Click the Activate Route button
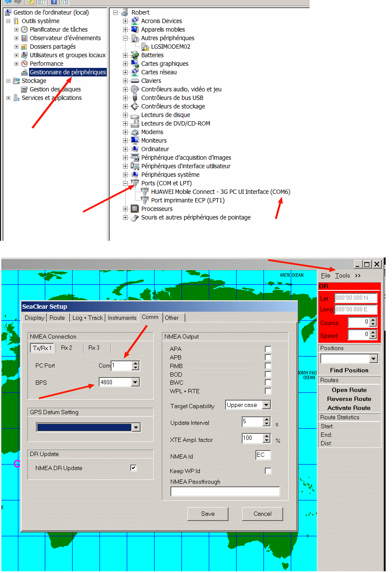Image resolution: width=392 pixels, height=573 pixels. [x=349, y=408]
